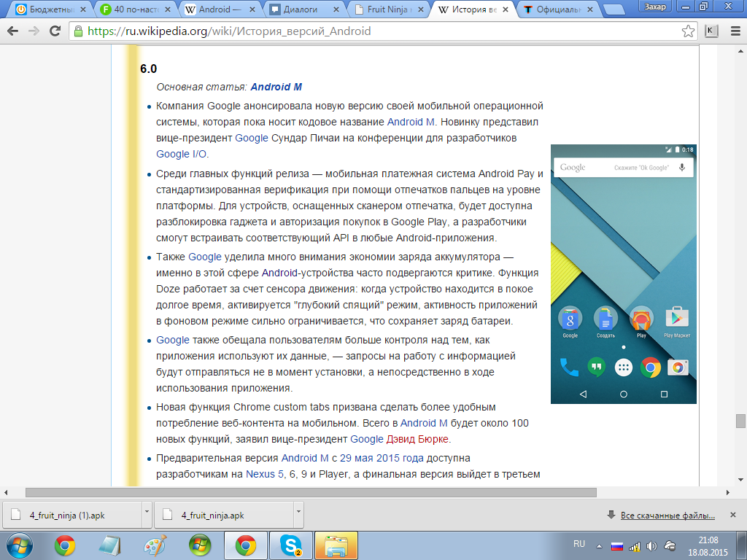Click the K extension icon in toolbar
This screenshot has height=560, width=747.
[711, 31]
